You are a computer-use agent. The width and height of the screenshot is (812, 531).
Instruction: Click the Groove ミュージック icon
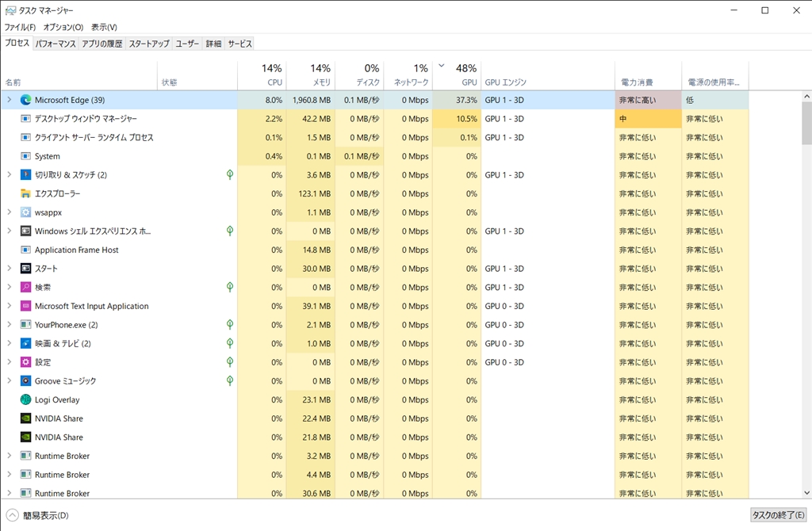click(25, 381)
